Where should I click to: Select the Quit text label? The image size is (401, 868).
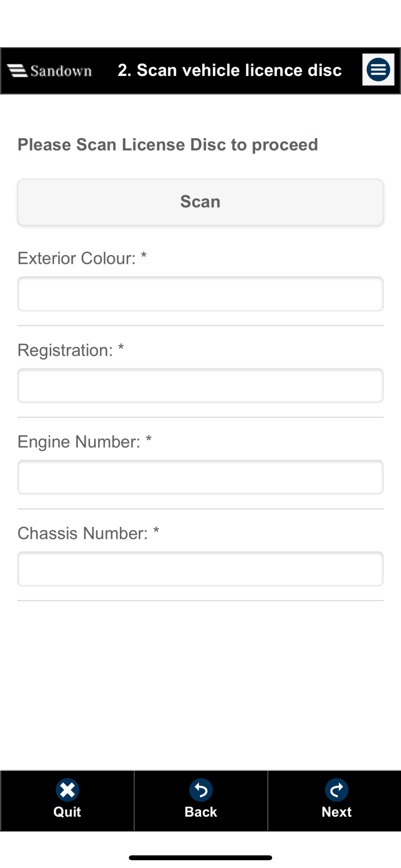click(67, 812)
